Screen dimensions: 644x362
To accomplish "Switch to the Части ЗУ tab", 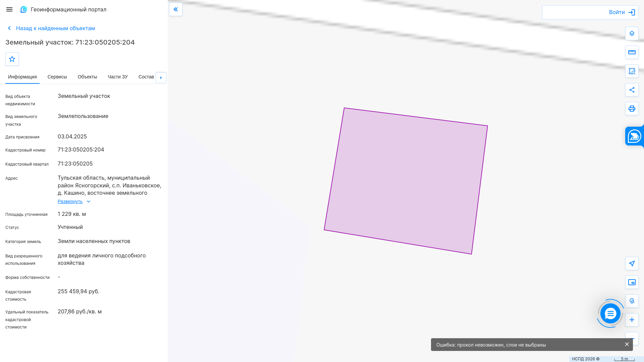I will pos(118,77).
